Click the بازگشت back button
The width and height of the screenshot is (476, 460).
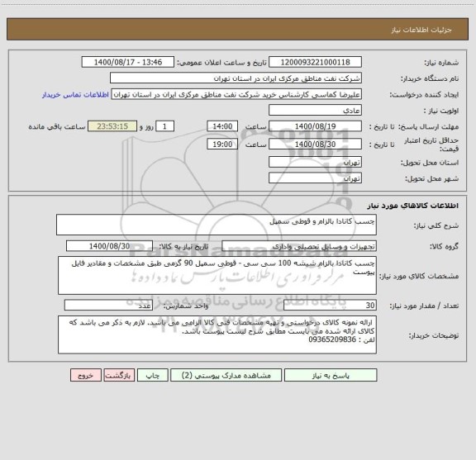119,375
